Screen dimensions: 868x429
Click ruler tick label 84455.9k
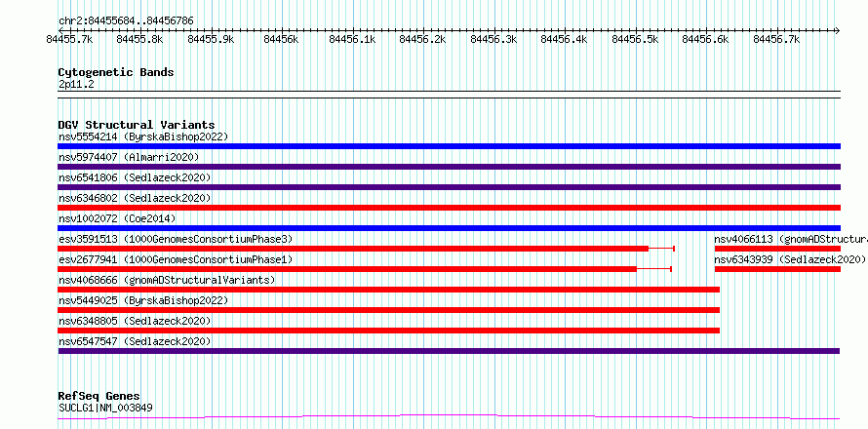point(211,39)
